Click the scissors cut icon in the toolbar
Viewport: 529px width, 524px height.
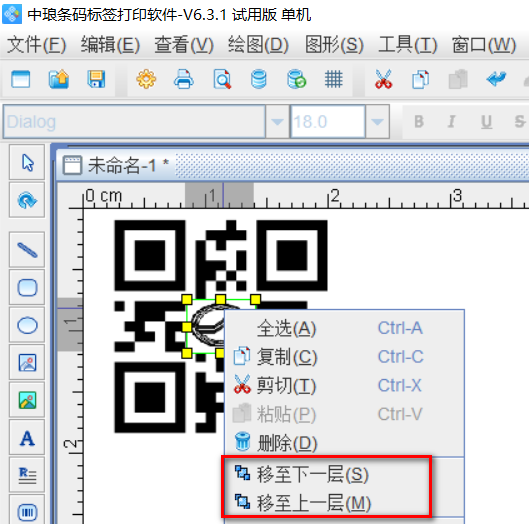384,80
